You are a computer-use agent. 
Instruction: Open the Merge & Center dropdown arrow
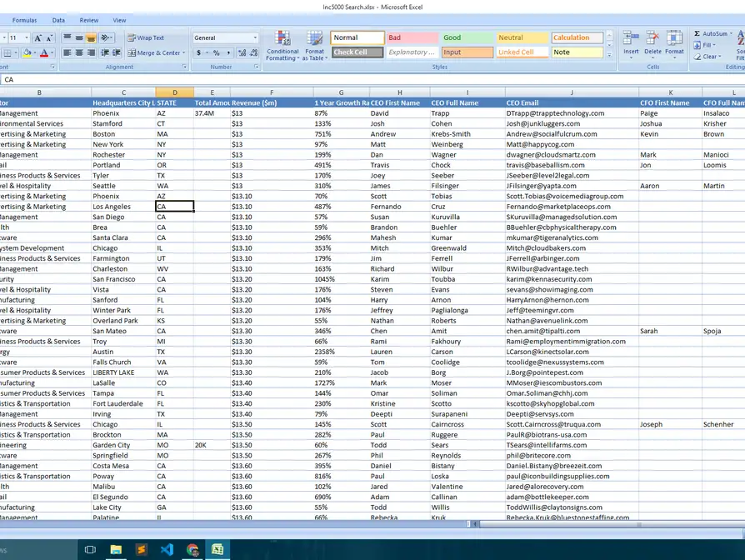point(184,52)
